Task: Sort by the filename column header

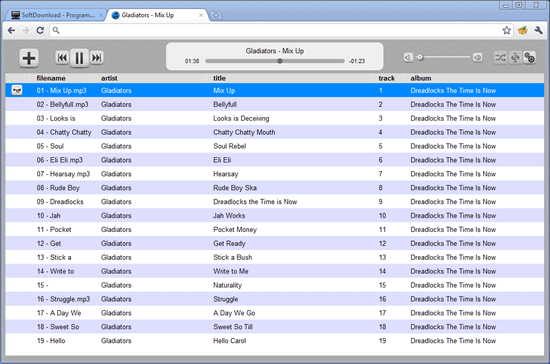Action: click(x=51, y=78)
